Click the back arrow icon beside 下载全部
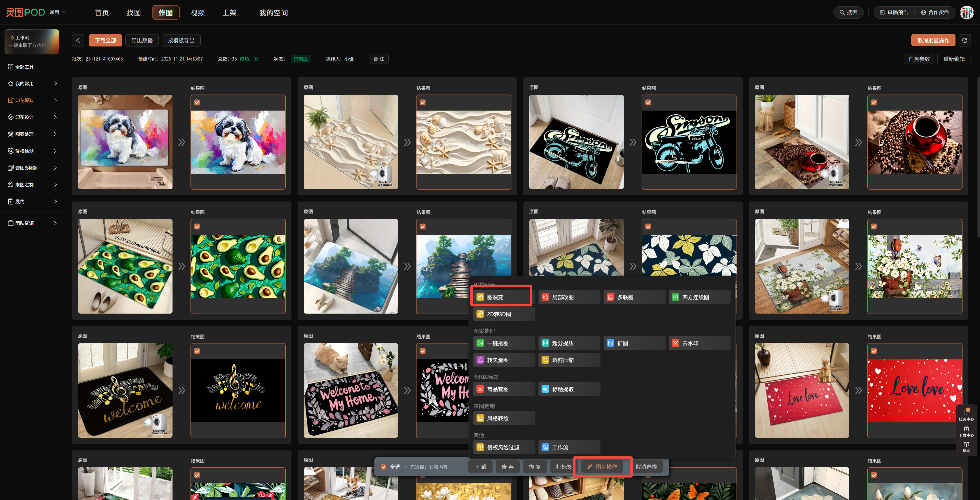Image resolution: width=980 pixels, height=500 pixels. point(78,40)
